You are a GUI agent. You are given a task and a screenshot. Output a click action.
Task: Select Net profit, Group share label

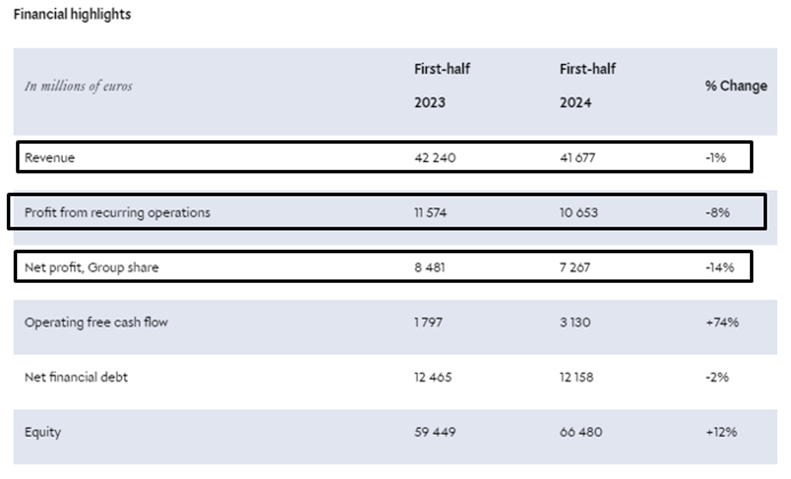tap(91, 268)
